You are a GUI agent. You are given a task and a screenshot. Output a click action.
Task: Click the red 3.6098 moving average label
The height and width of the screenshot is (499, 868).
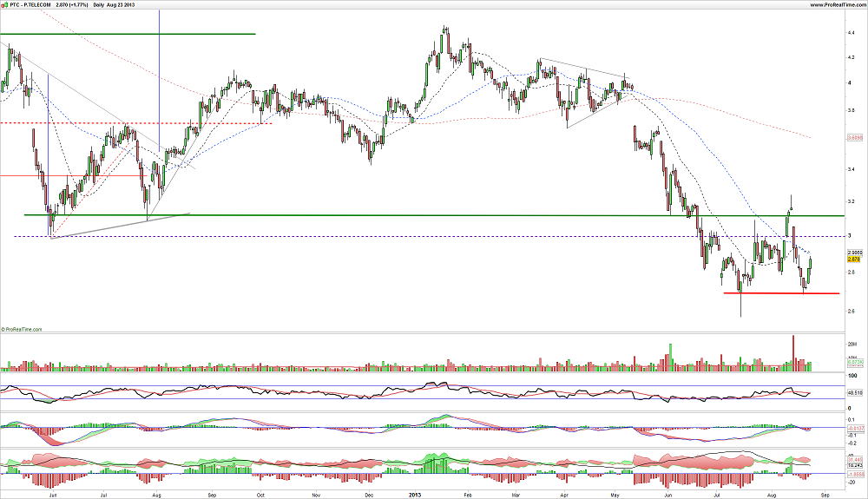(x=854, y=136)
